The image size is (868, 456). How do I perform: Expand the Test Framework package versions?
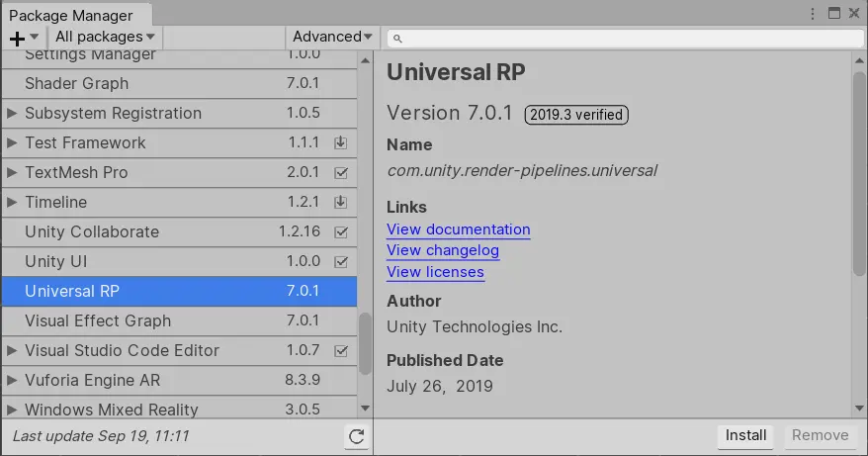click(12, 143)
